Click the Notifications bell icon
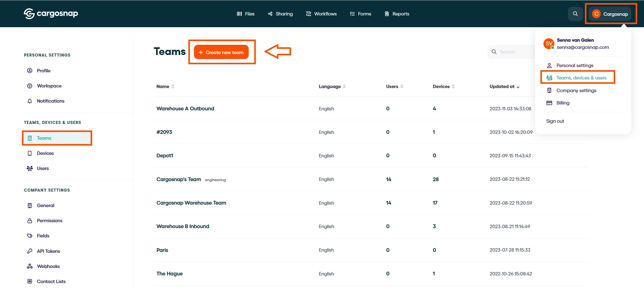Screen dimensions: 644x289 [30, 101]
